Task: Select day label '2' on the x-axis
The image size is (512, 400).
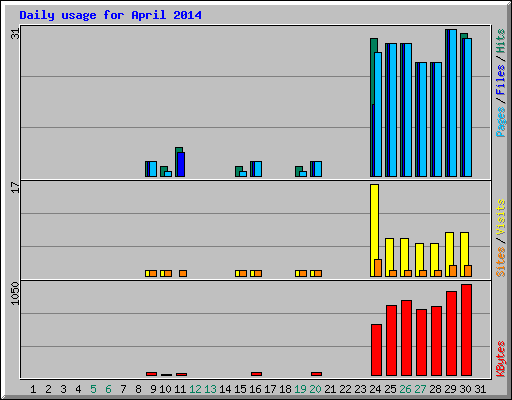Action: tap(48, 389)
